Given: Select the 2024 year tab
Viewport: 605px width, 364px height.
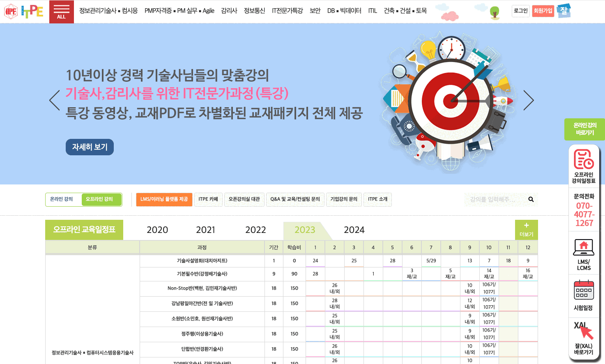Looking at the screenshot, I should click(354, 230).
